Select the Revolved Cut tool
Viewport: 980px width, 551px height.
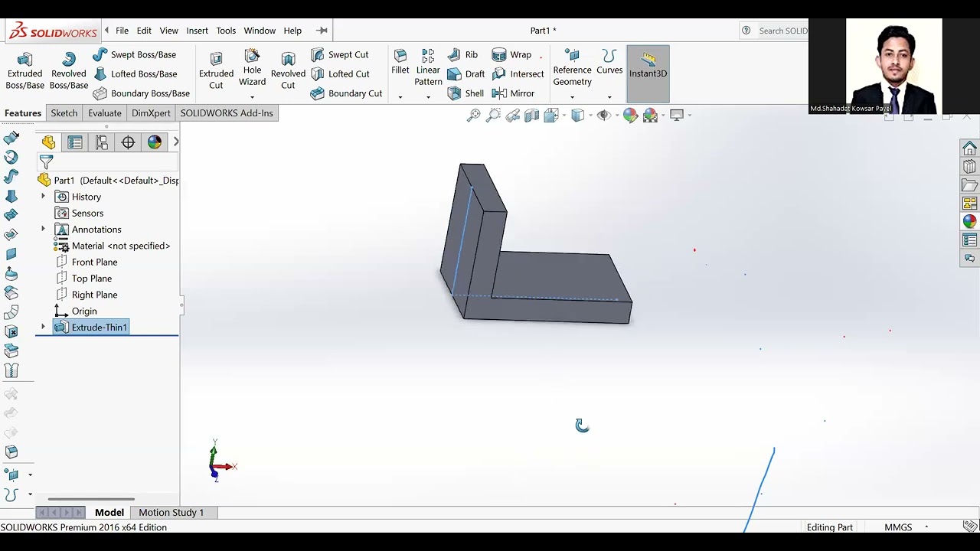[288, 72]
